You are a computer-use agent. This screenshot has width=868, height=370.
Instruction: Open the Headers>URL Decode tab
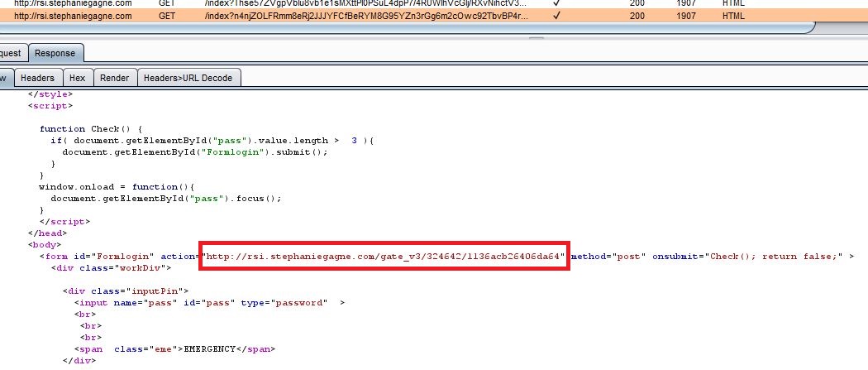188,78
